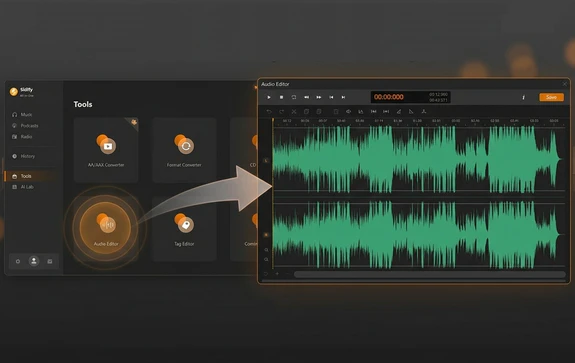Trim audio to selection start icon
Screen dimensions: 575x363
(373, 111)
